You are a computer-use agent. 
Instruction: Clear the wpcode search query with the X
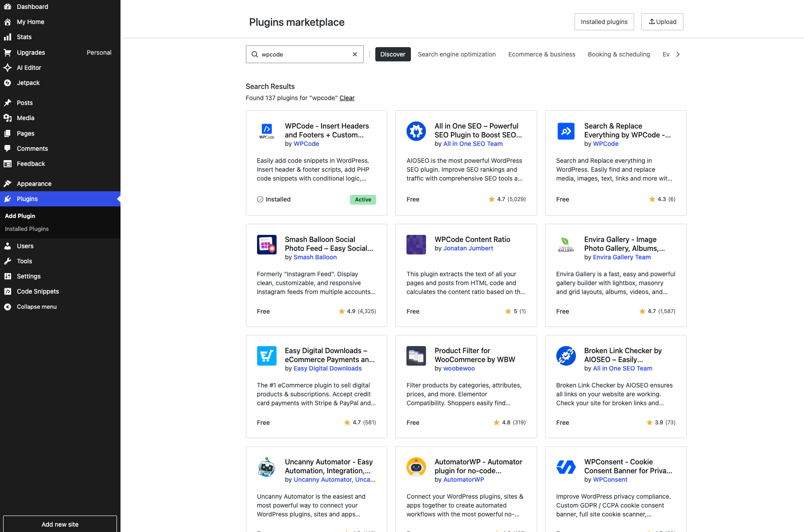(x=354, y=54)
